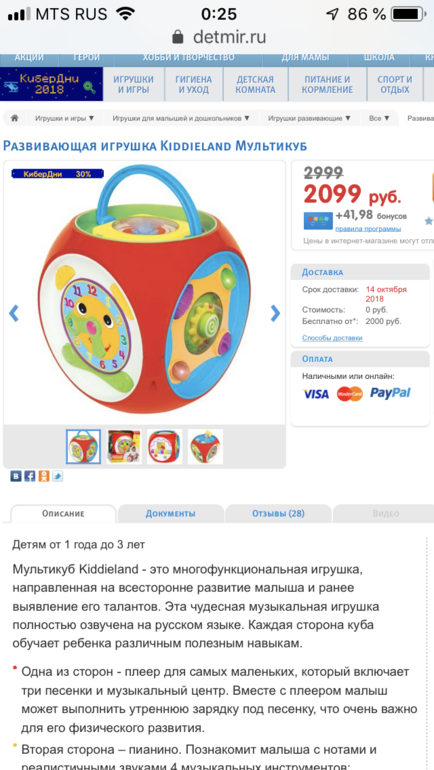Expand Игрушки развивающие breadcrumb dropdown
434x770 pixels.
[x=309, y=118]
